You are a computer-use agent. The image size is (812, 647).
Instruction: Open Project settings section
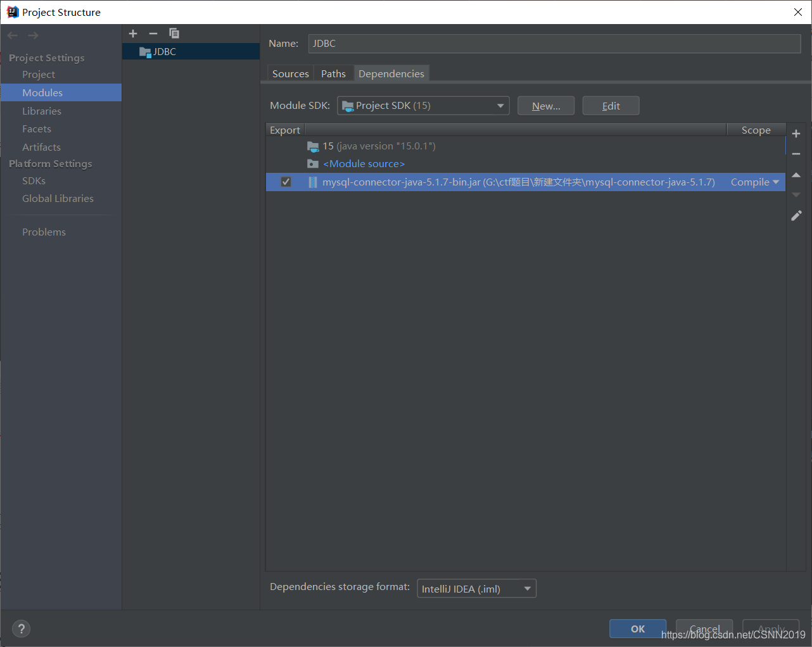[x=39, y=75]
